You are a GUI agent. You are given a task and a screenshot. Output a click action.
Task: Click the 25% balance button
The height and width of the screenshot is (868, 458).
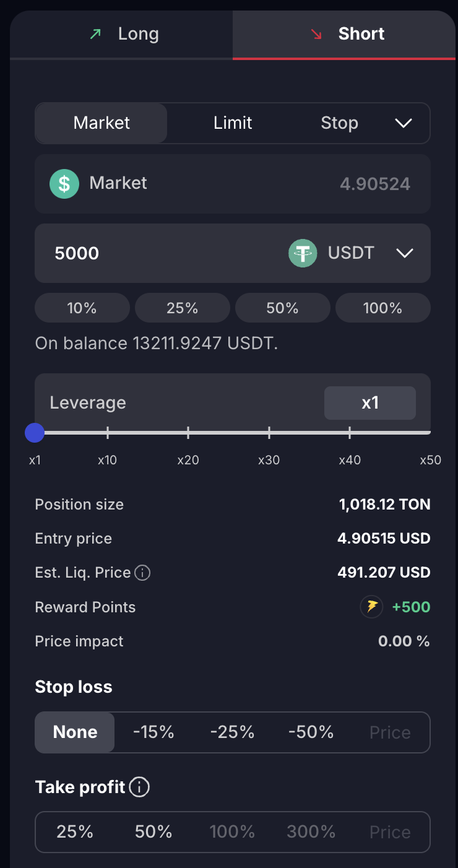[182, 308]
